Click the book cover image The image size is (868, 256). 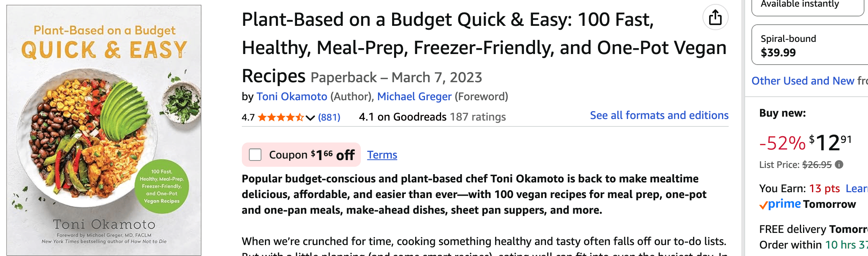[x=104, y=130]
